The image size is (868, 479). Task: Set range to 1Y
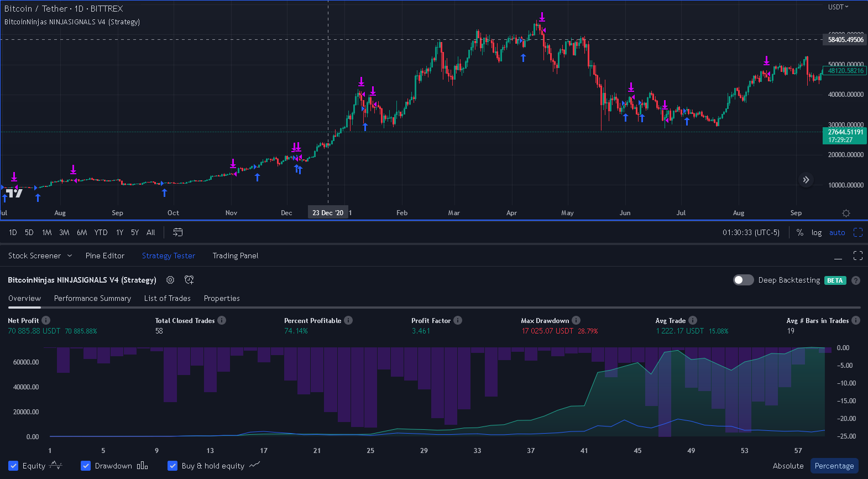(119, 232)
